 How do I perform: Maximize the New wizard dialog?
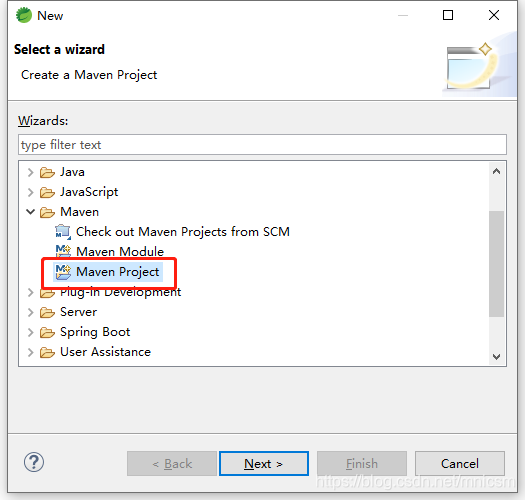pos(448,15)
